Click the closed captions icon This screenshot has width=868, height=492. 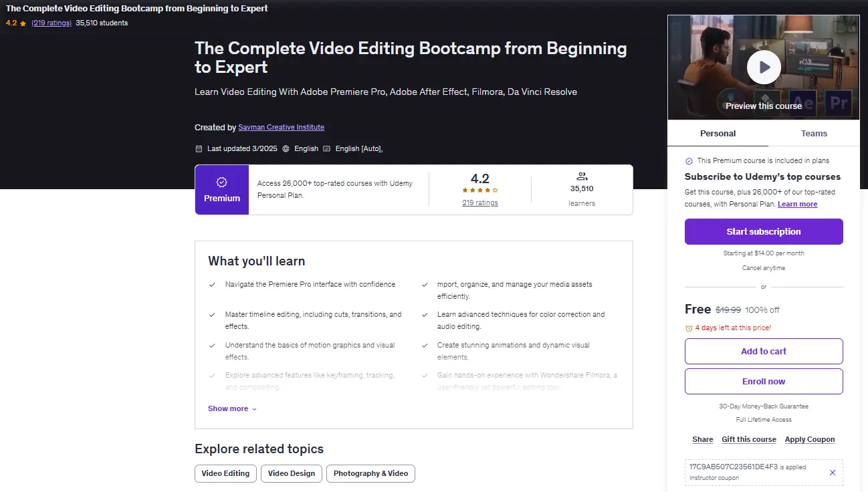pos(326,148)
